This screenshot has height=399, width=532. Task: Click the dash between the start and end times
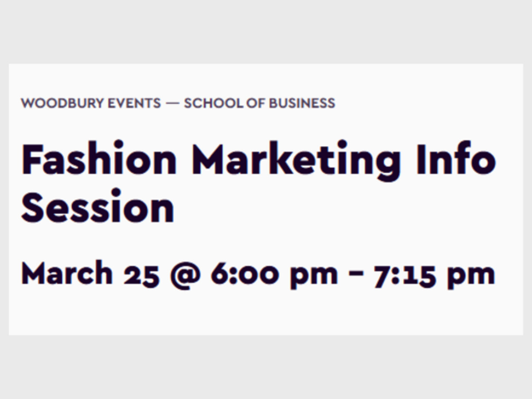pyautogui.click(x=356, y=276)
